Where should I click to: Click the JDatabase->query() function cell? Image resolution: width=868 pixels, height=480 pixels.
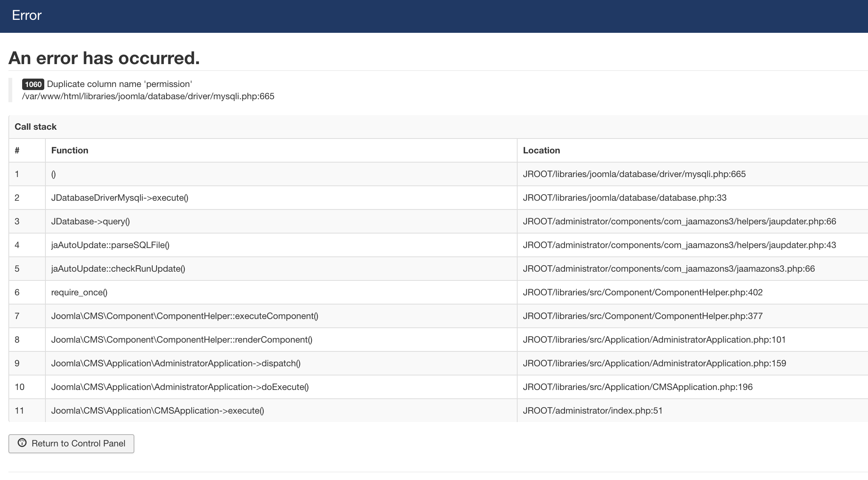click(90, 222)
